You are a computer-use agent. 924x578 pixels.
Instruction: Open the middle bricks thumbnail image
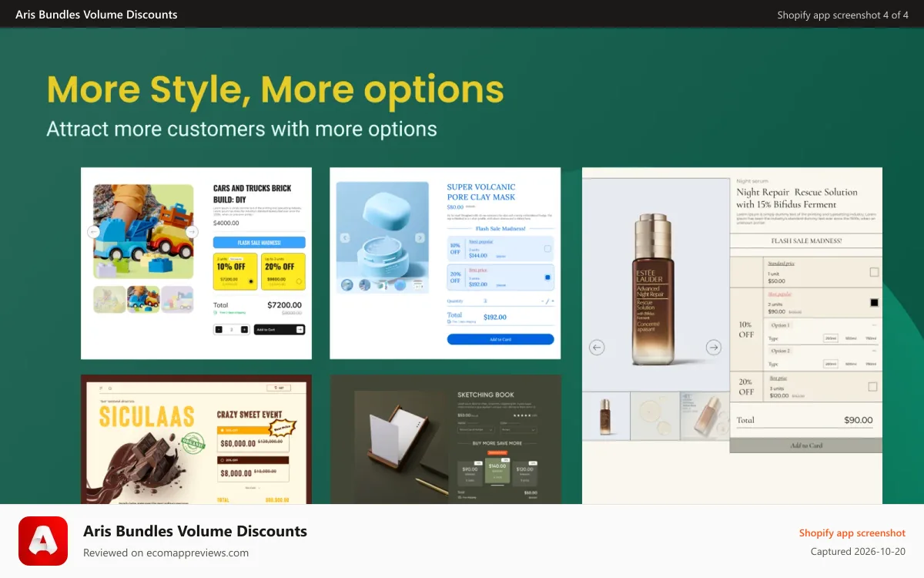(x=143, y=299)
